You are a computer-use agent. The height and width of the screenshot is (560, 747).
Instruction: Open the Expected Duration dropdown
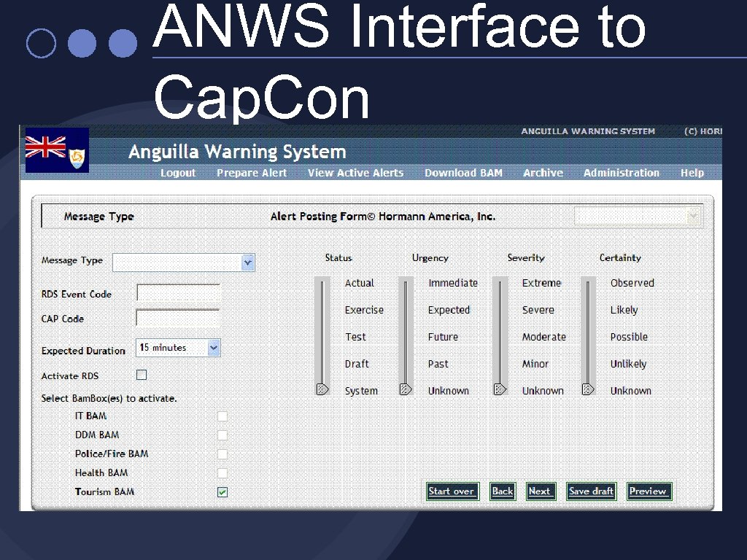point(178,348)
